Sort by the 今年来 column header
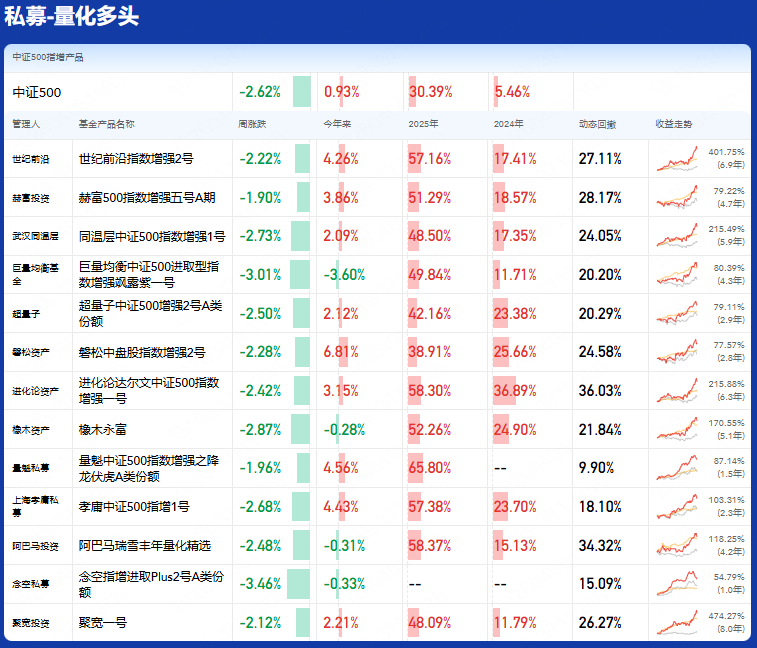 point(337,124)
